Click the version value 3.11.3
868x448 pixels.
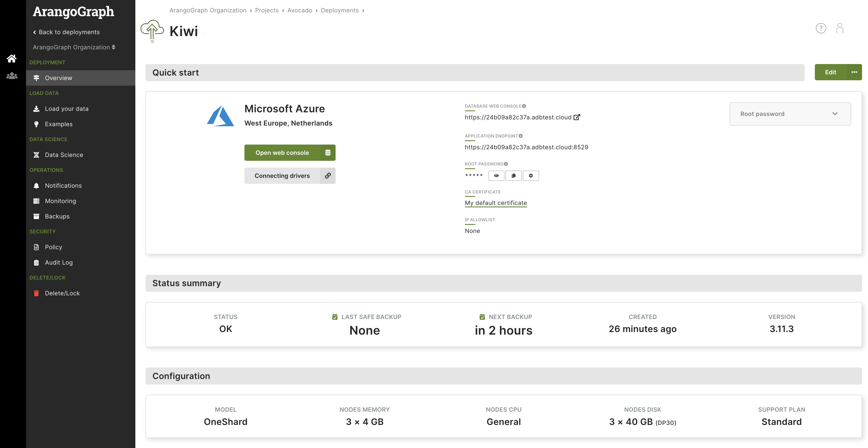point(781,329)
